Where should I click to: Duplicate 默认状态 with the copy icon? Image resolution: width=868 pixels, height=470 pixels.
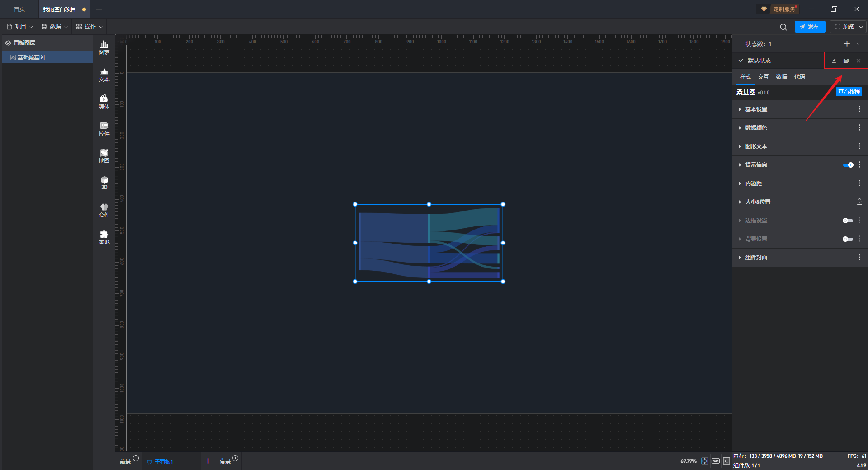coord(846,61)
